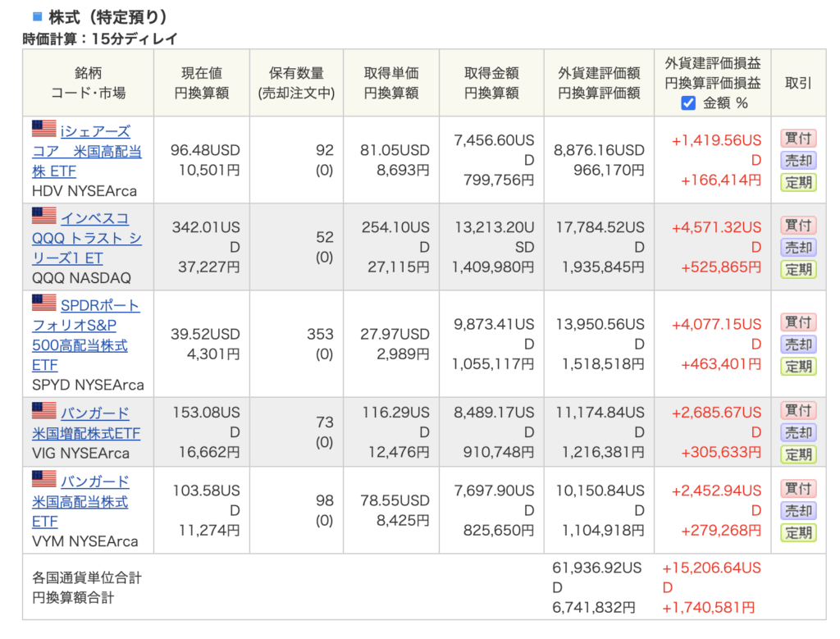The image size is (840, 639).
Task: Click the 各国通貨単位合計 row label
Action: [87, 578]
